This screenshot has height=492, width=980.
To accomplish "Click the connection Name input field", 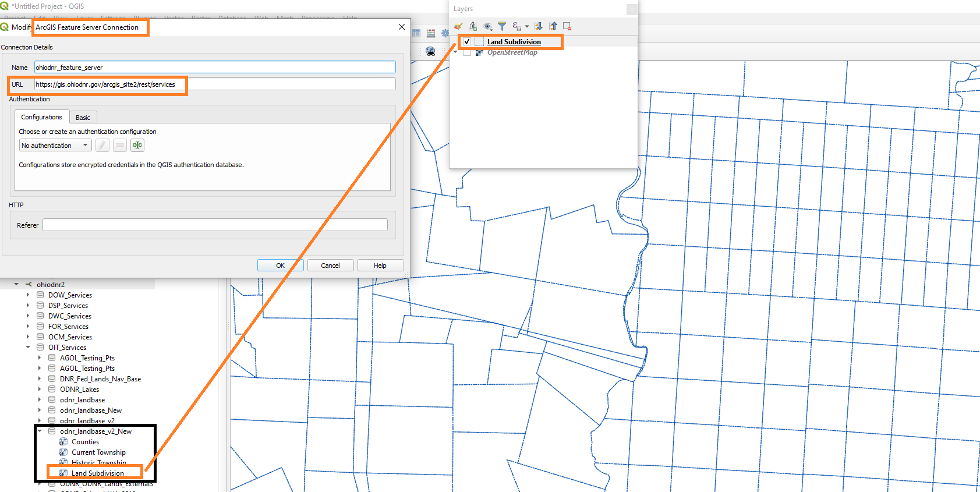I will (215, 68).
